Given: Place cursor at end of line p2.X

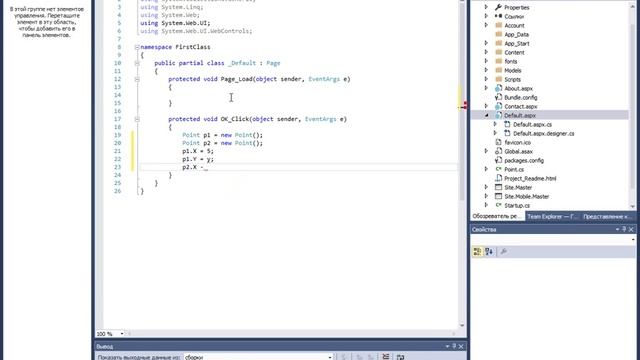Looking at the screenshot, I should (209, 167).
